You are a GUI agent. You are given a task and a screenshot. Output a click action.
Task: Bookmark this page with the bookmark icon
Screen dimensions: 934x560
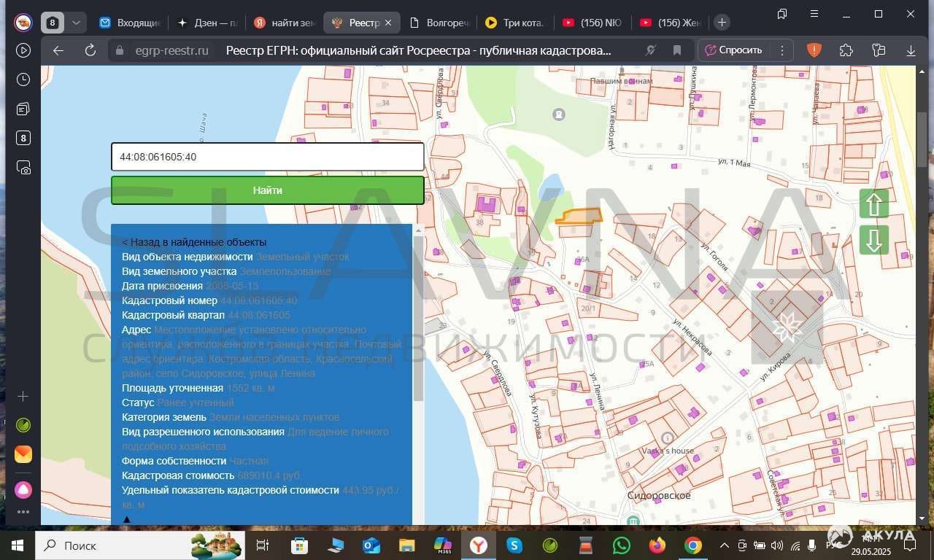pos(677,50)
